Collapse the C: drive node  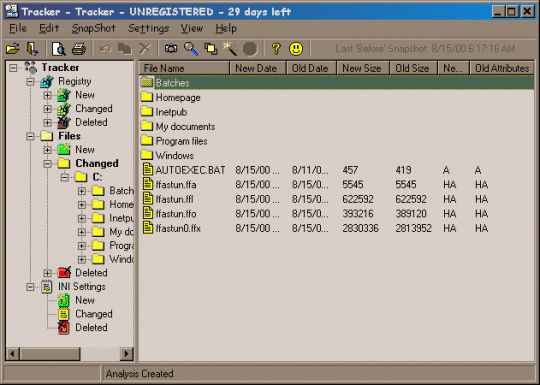(64, 177)
